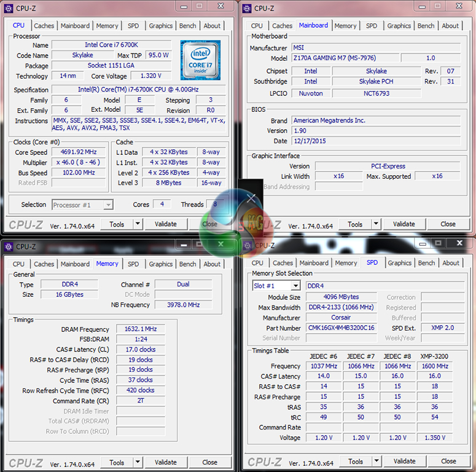Open Mainboard tab in Memory window

pos(75,264)
